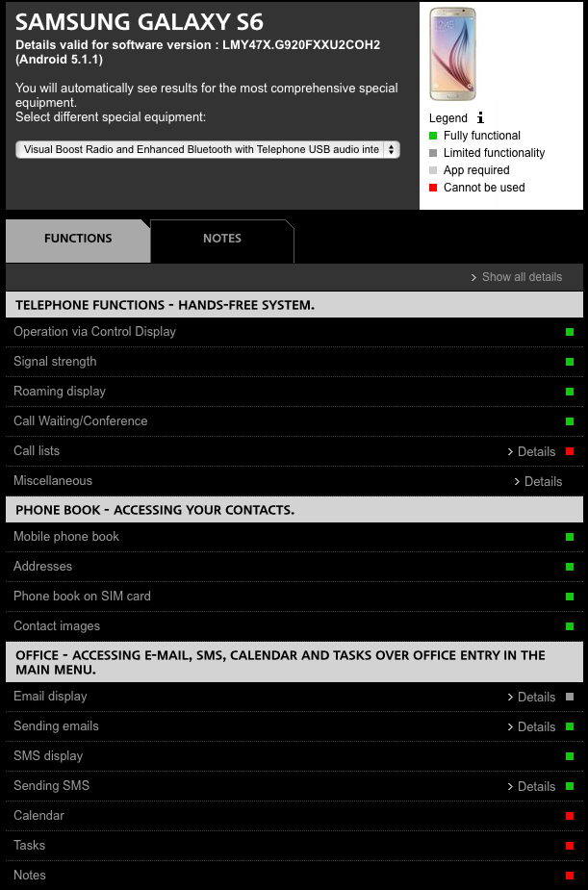Click 'Operation via Control Display' row text
This screenshot has height=890, width=588.
pyautogui.click(x=94, y=332)
